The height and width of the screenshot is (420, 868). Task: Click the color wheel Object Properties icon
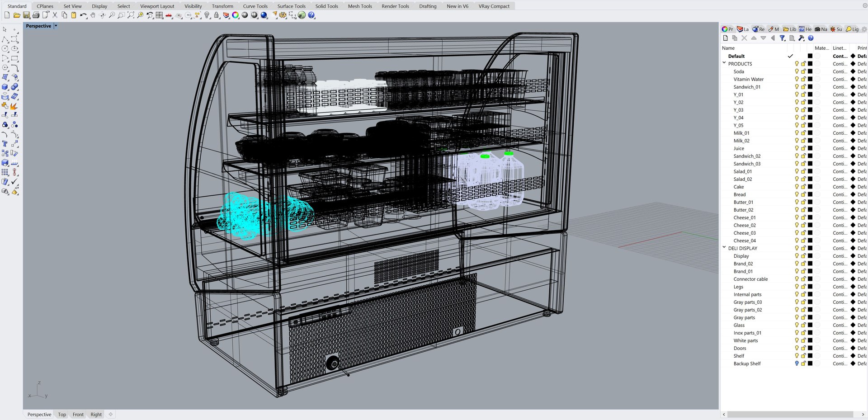point(235,15)
